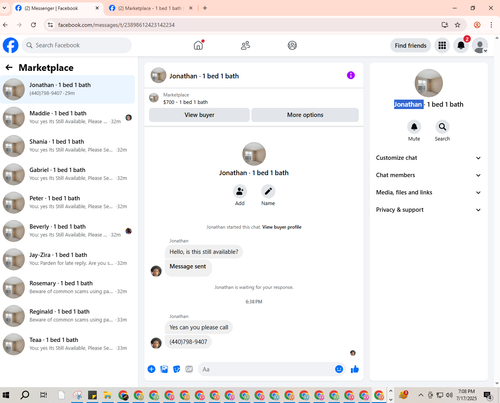
Task: Expand Customize chat section
Action: pyautogui.click(x=428, y=158)
